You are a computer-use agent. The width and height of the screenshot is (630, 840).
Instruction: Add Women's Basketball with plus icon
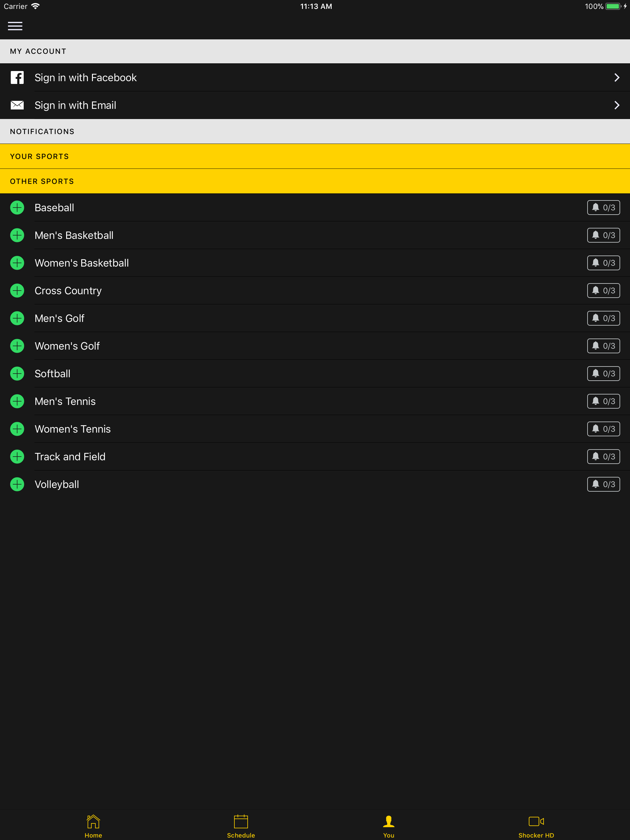coord(17,263)
